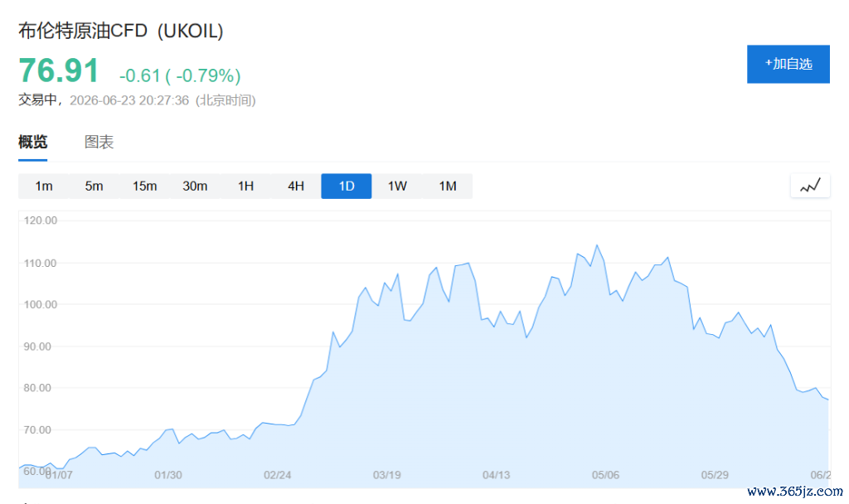Viewport: 849px width, 504px height.
Task: Click the chart peak near 05/06
Action: (x=597, y=245)
